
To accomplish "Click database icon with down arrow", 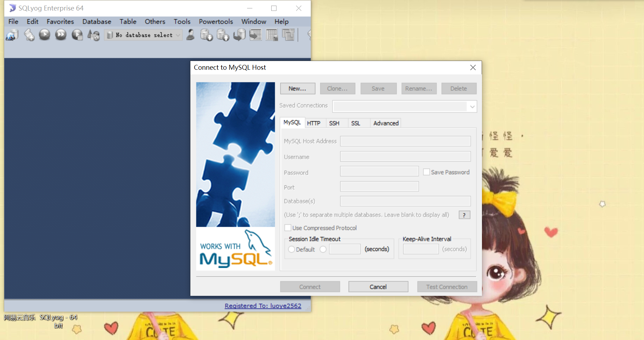I will 206,35.
